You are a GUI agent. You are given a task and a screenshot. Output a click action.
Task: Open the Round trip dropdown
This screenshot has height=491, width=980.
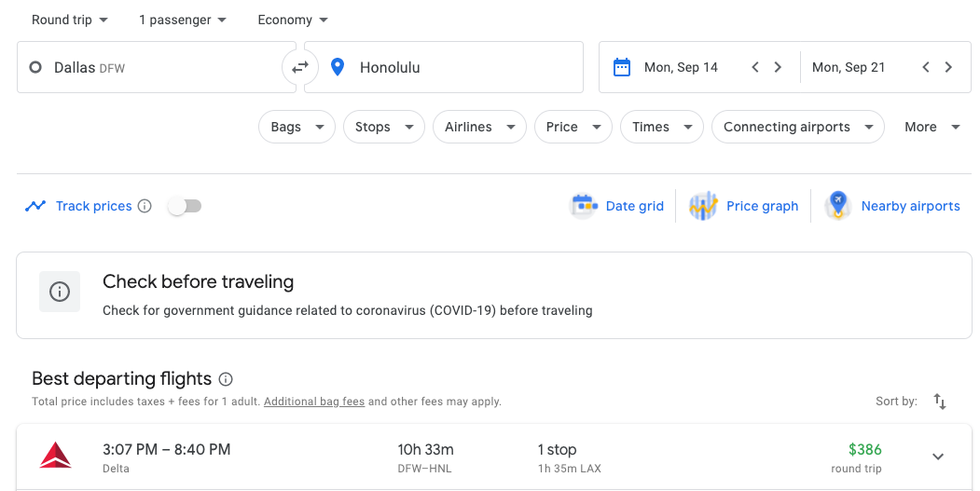pyautogui.click(x=70, y=20)
